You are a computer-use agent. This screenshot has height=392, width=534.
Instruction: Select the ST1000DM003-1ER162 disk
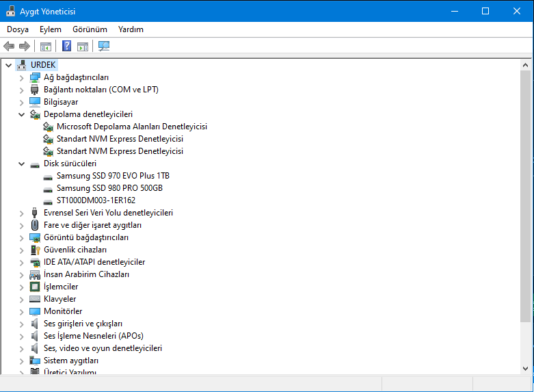96,200
